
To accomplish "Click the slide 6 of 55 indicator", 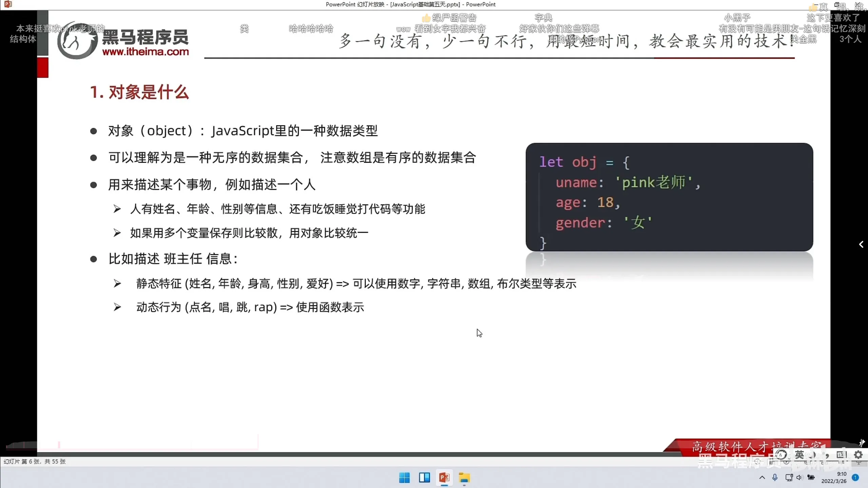I will pos(35,462).
